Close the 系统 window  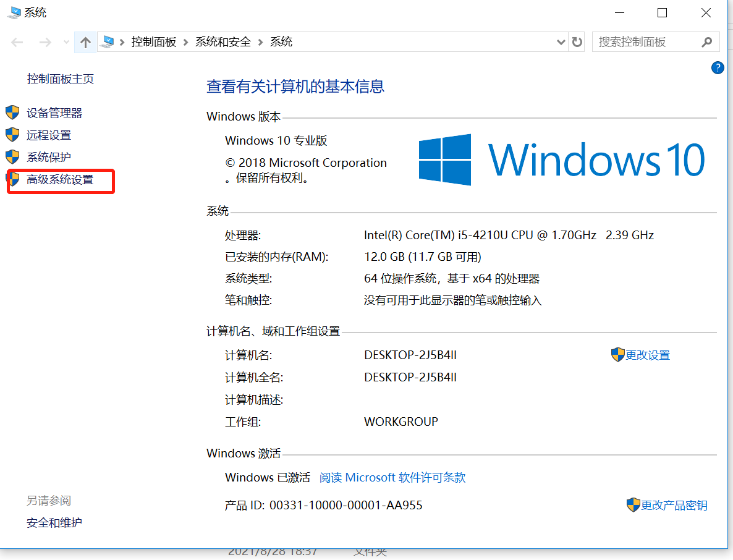(x=706, y=12)
